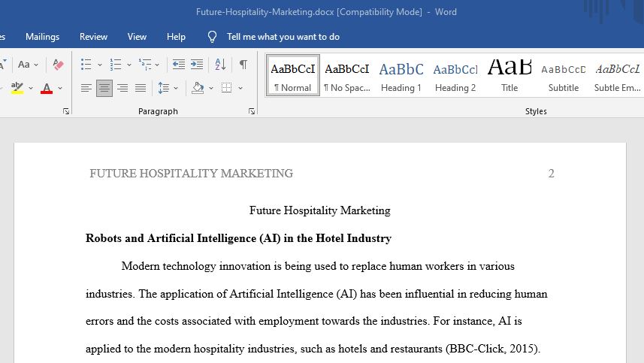The image size is (644, 363).
Task: Open the Bullets dropdown arrow
Action: 99,65
